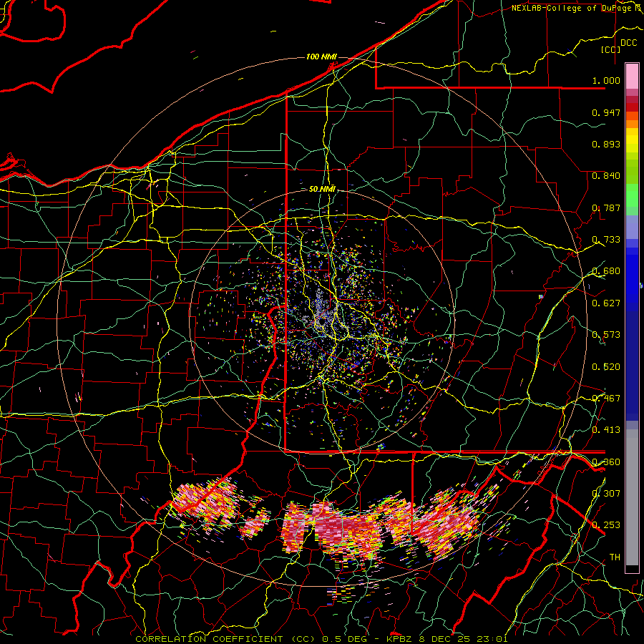Click the 50 NMI range ring label
644x644 pixels.
322,190
